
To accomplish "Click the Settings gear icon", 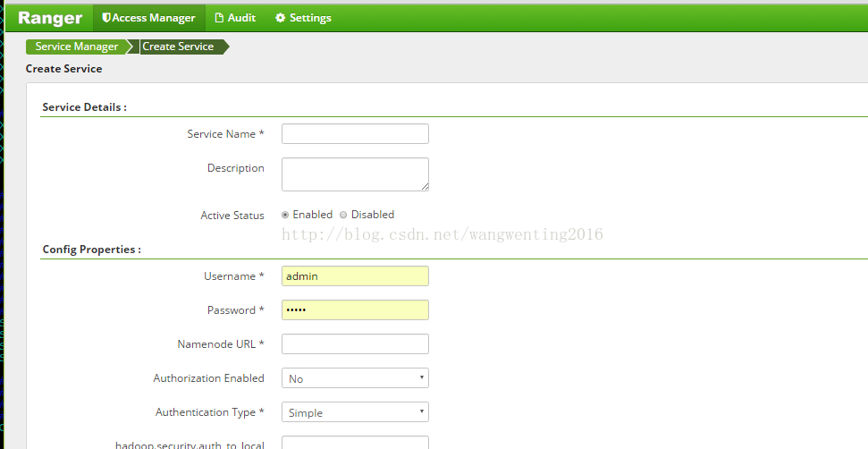I will click(280, 18).
